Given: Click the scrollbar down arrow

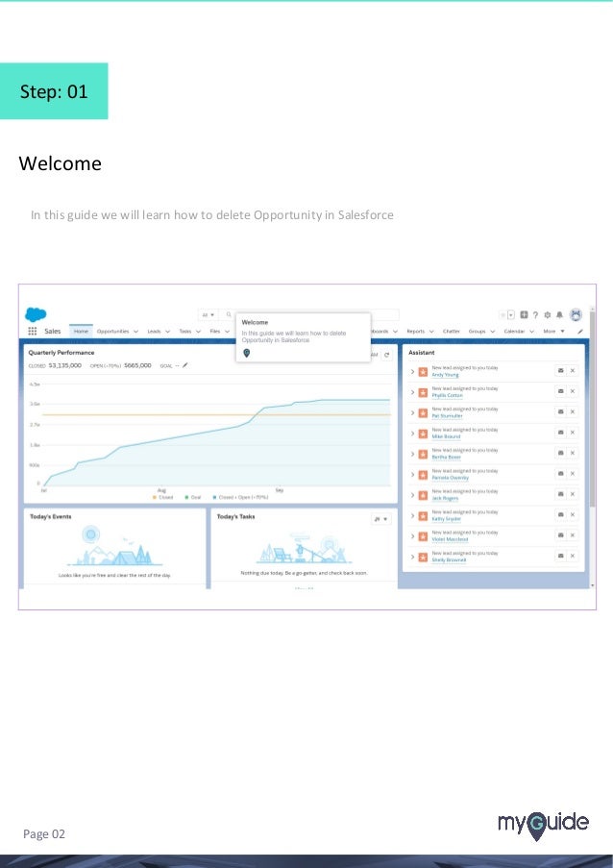Looking at the screenshot, I should point(593,585).
